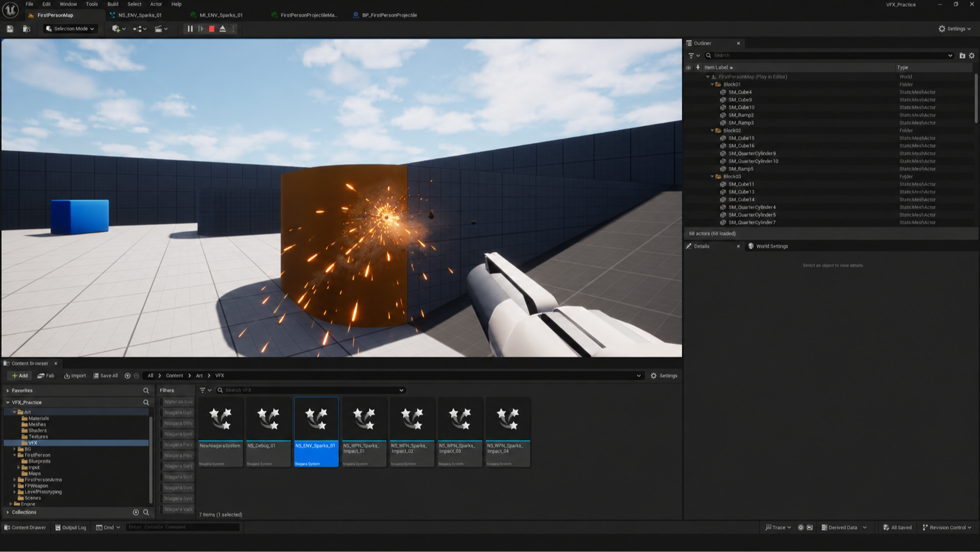This screenshot has width=980, height=552.
Task: Click the Outliner create new folder icon
Action: [x=962, y=56]
